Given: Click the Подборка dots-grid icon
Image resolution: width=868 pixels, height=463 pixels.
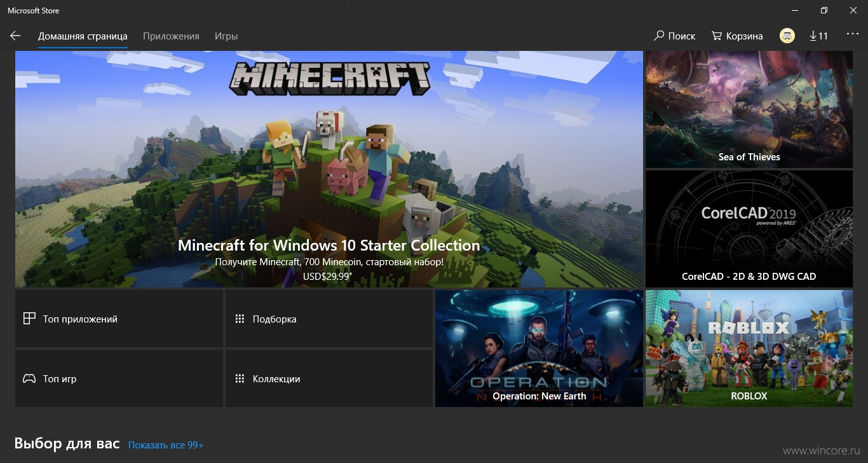Looking at the screenshot, I should (x=240, y=319).
